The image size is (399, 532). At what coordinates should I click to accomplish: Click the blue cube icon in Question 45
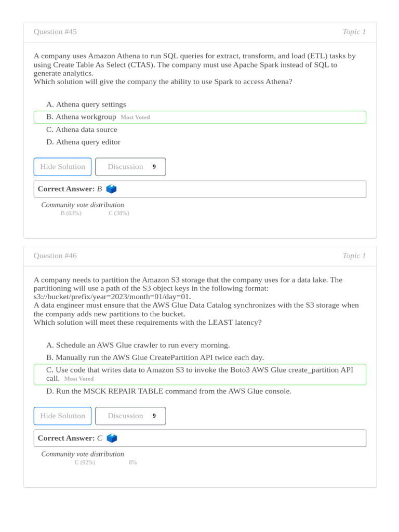111,189
